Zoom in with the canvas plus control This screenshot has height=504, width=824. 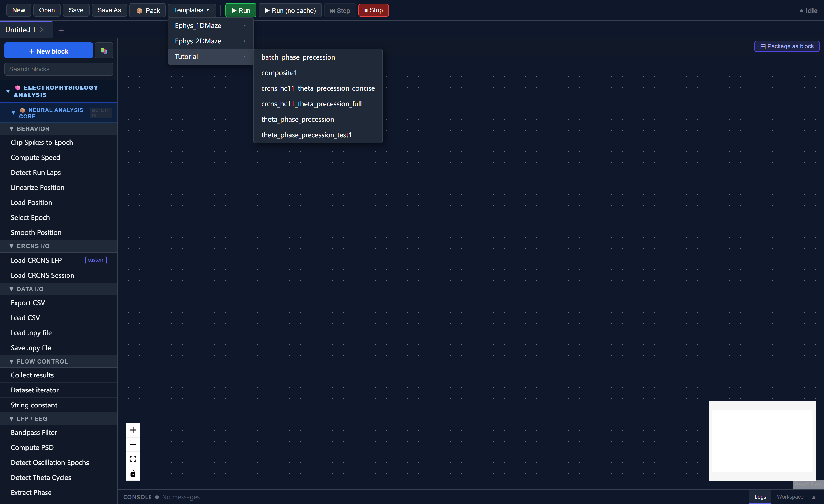(133, 430)
